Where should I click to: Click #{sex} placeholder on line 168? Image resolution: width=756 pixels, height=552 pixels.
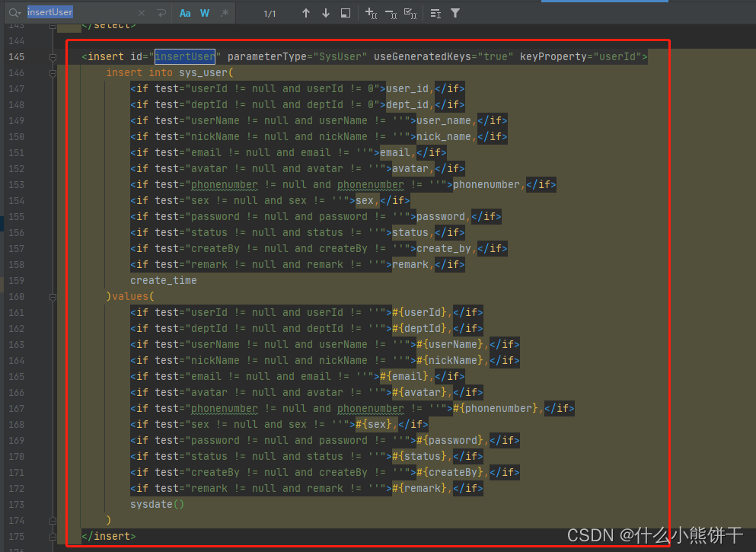click(374, 424)
